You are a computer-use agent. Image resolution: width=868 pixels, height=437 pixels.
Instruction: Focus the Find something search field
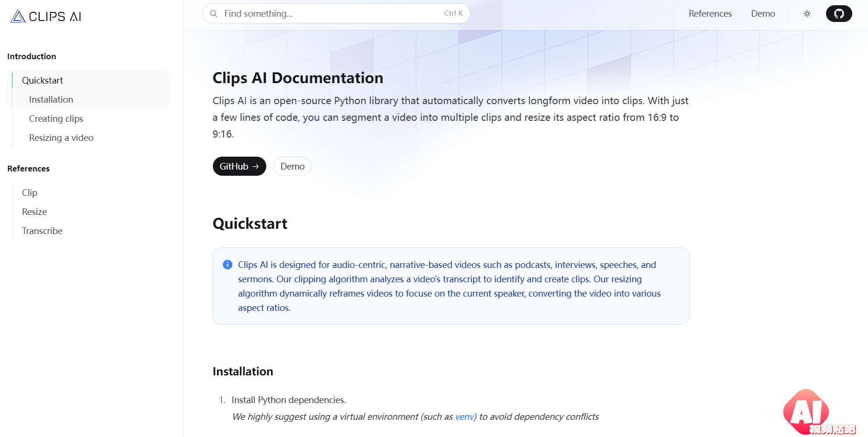336,13
